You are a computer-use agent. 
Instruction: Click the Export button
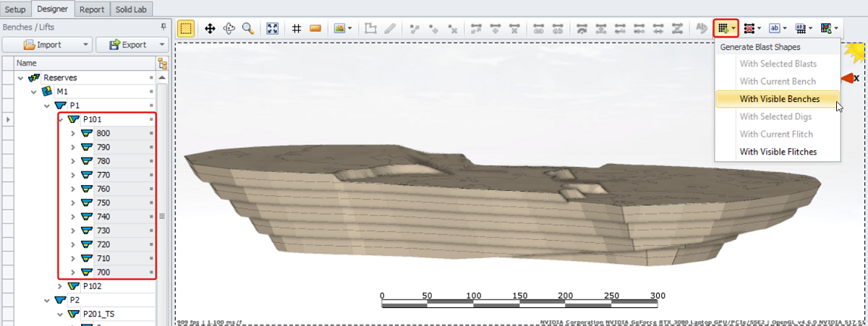(128, 45)
